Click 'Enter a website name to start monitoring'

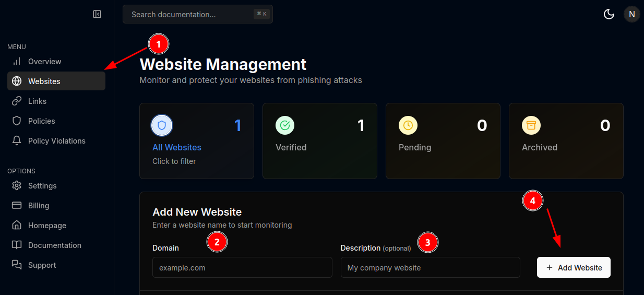pyautogui.click(x=222, y=225)
